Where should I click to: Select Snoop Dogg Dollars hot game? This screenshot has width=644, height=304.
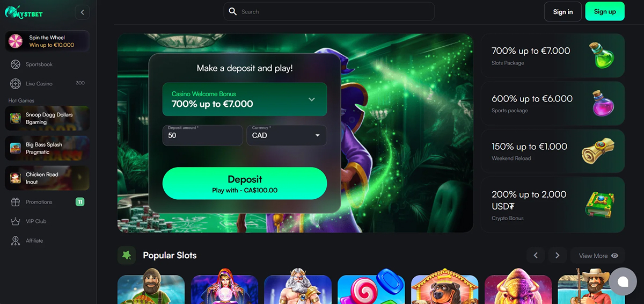pyautogui.click(x=47, y=118)
